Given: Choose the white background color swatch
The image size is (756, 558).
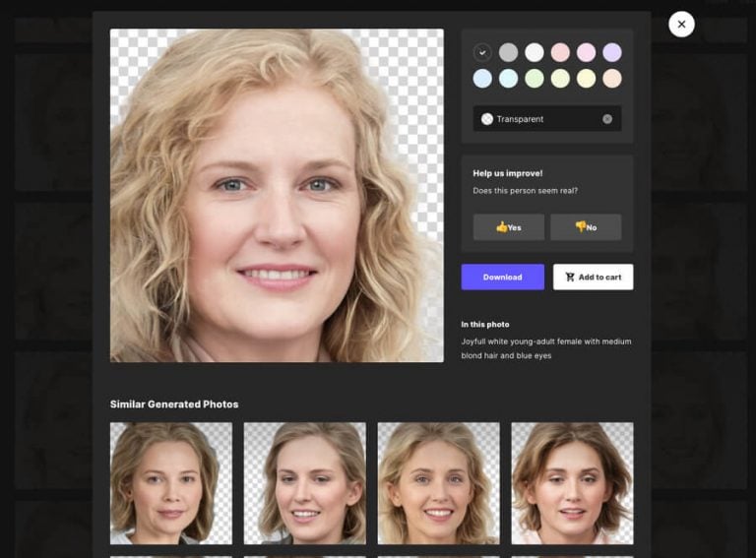Looking at the screenshot, I should pos(535,52).
